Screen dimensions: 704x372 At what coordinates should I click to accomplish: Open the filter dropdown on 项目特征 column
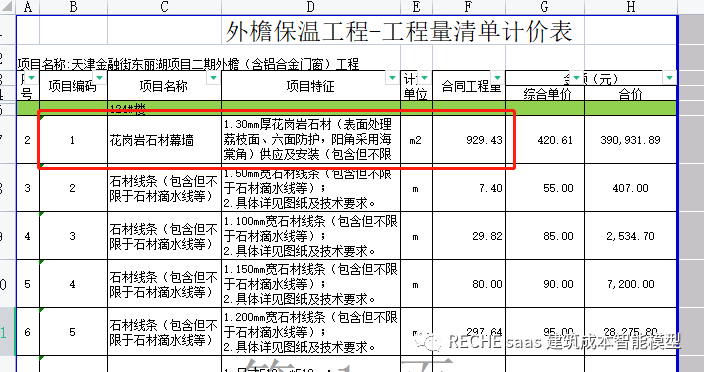pyautogui.click(x=392, y=78)
